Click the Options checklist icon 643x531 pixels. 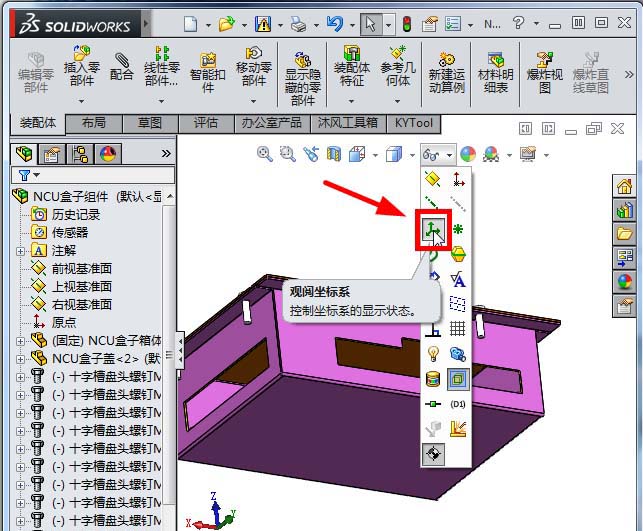pyautogui.click(x=453, y=24)
